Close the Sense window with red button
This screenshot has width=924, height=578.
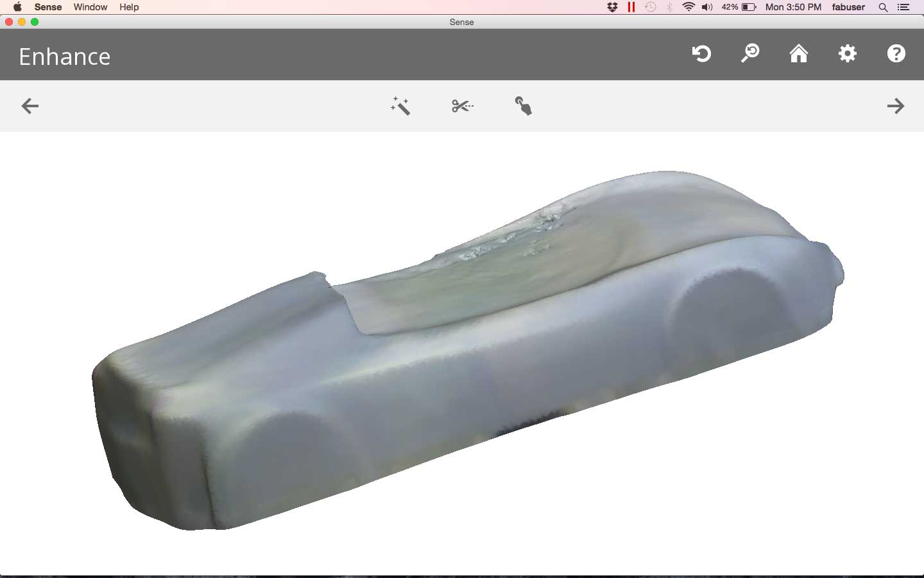(9, 22)
